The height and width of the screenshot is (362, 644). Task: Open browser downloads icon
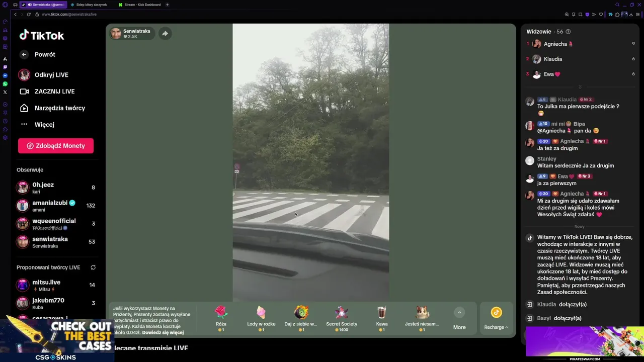(631, 15)
